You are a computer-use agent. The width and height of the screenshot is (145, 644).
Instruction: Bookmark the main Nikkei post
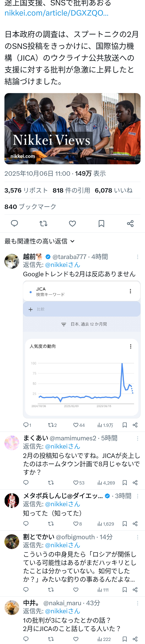(x=101, y=223)
